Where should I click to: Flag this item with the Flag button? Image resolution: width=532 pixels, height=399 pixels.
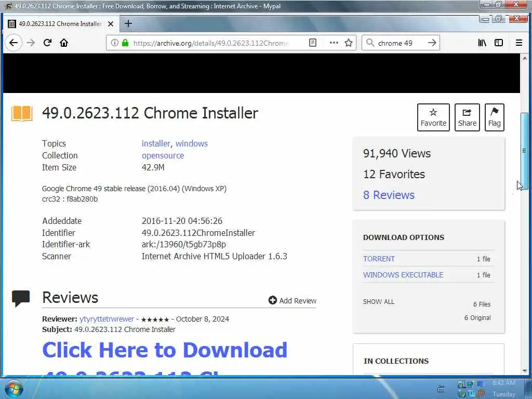click(x=495, y=117)
